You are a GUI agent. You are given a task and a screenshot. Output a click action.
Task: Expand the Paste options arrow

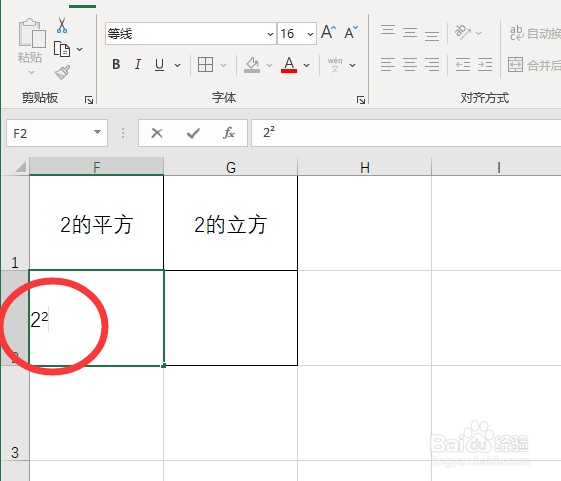point(31,73)
